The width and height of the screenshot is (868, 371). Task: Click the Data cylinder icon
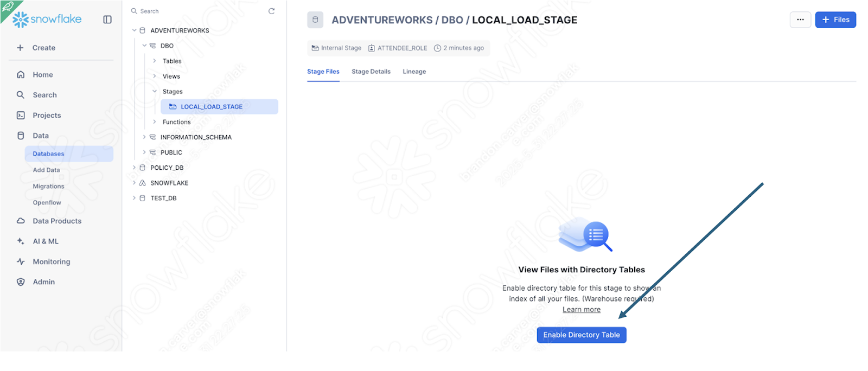tap(21, 136)
